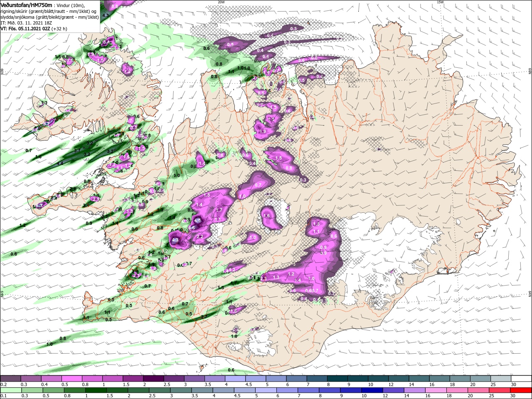Click the rain scale swatch between 7 and 8
The height and width of the screenshot is (399, 532).
tap(308, 390)
